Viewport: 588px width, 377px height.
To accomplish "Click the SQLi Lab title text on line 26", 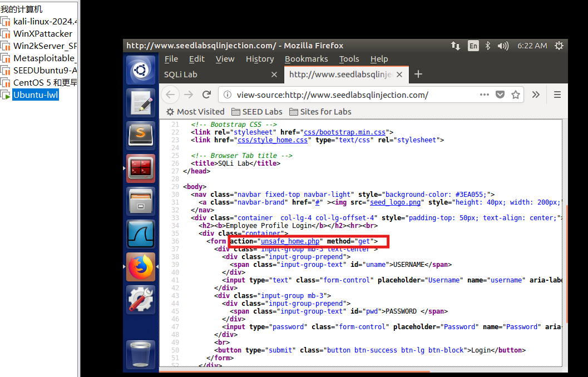I will [234, 163].
